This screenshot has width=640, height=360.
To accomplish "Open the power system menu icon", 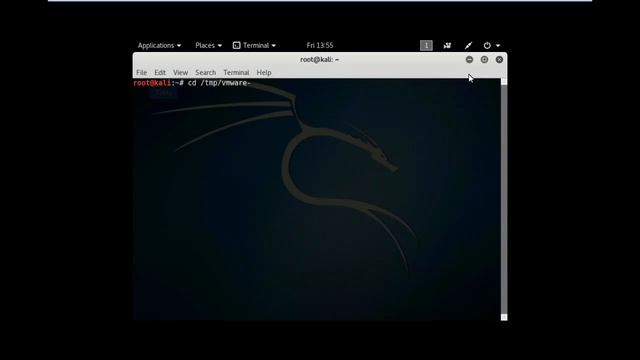I will (487, 45).
